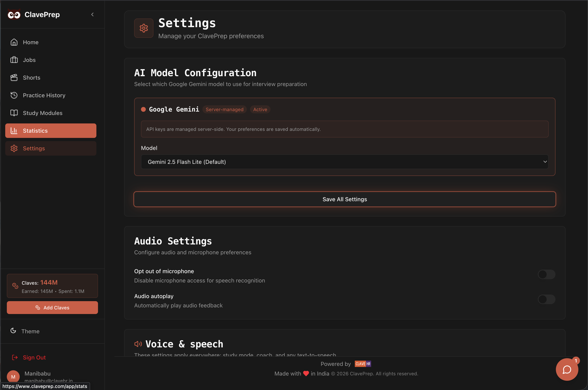Click the Claves balance card
This screenshot has height=390, width=588.
[52, 286]
